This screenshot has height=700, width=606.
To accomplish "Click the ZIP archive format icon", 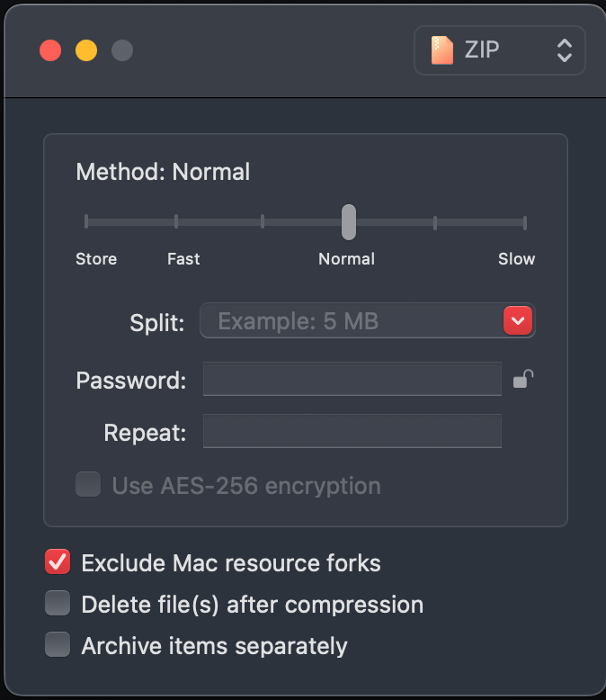I will (441, 50).
